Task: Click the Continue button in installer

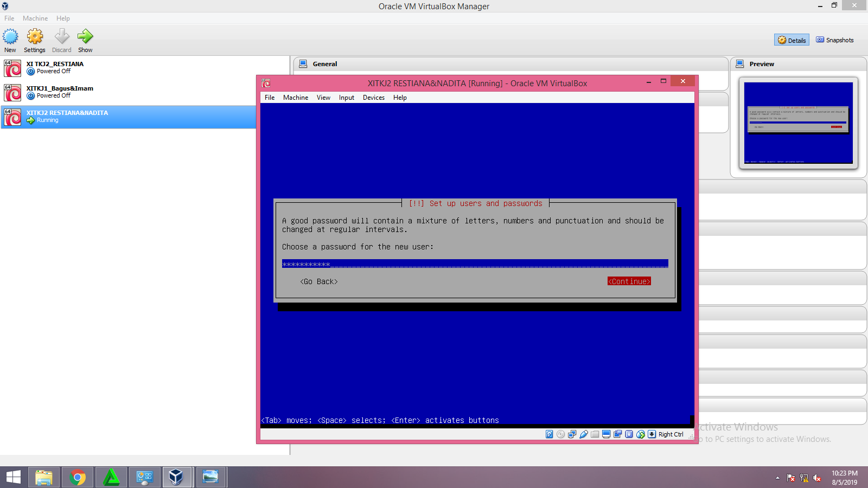Action: [x=629, y=281]
